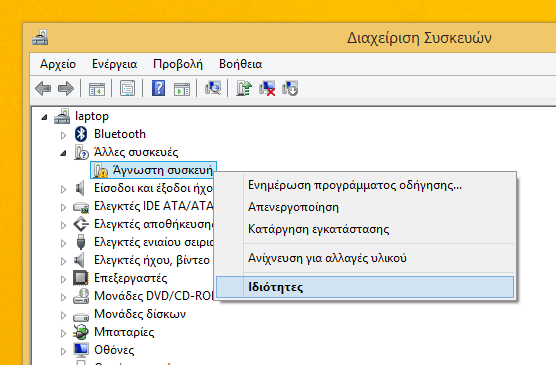Click the battery icon beside Μπαταρίες
This screenshot has height=365, width=556.
point(81,332)
